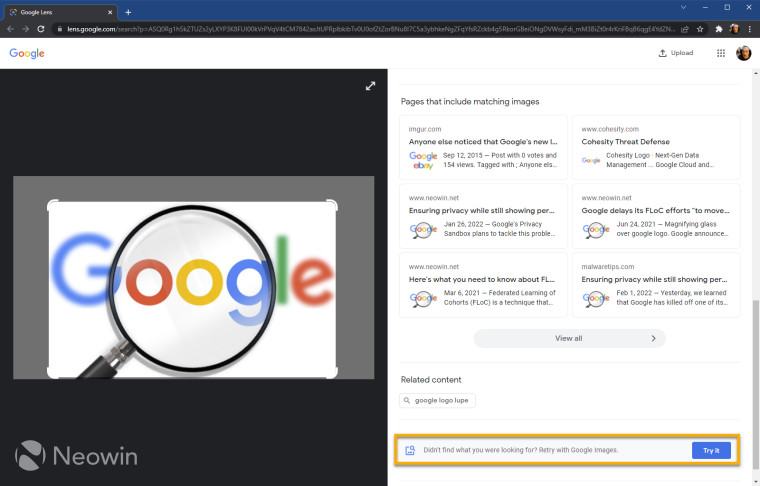The width and height of the screenshot is (760, 486).
Task: Go back in browser history
Action: click(10, 29)
